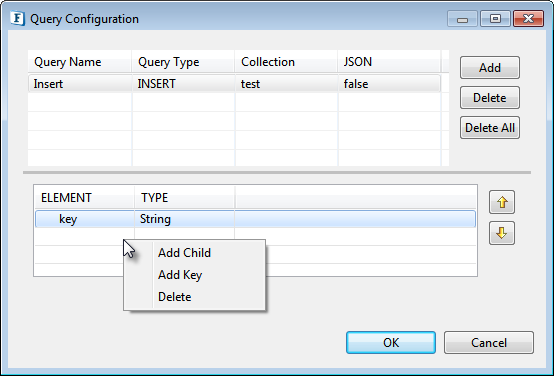Toggle the false JSON cell
554x376 pixels.
(x=389, y=84)
